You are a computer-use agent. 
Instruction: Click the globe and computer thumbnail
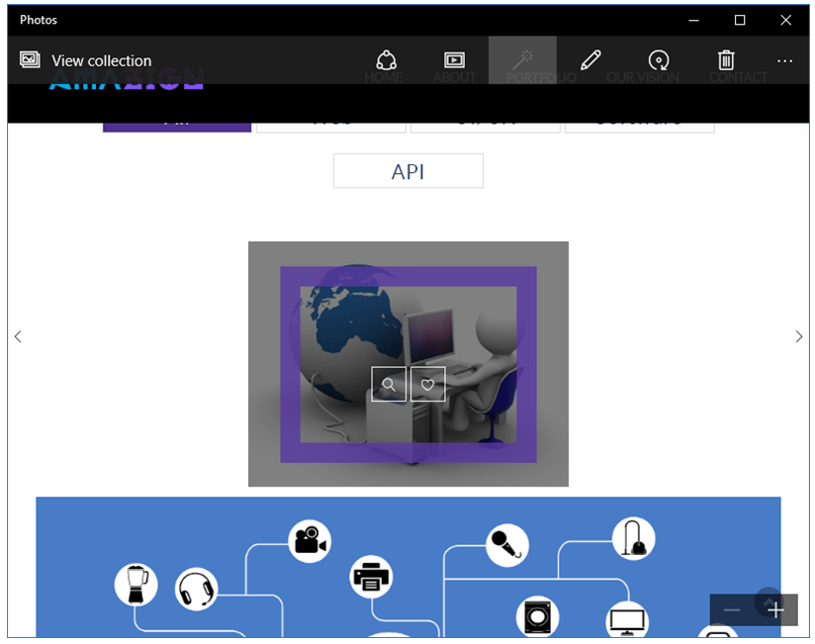tap(408, 364)
